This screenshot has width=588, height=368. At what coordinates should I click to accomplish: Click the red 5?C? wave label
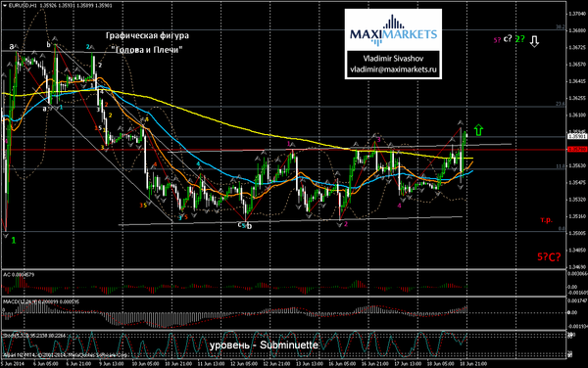(549, 256)
